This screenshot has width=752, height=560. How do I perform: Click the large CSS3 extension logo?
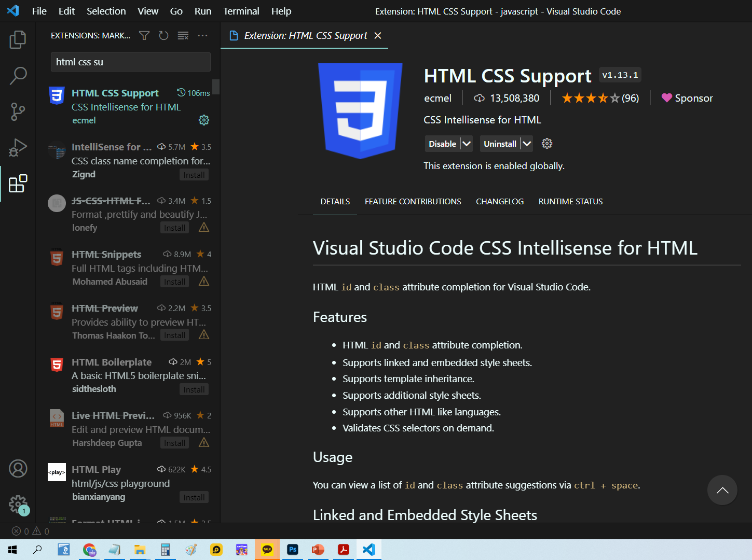pyautogui.click(x=360, y=110)
